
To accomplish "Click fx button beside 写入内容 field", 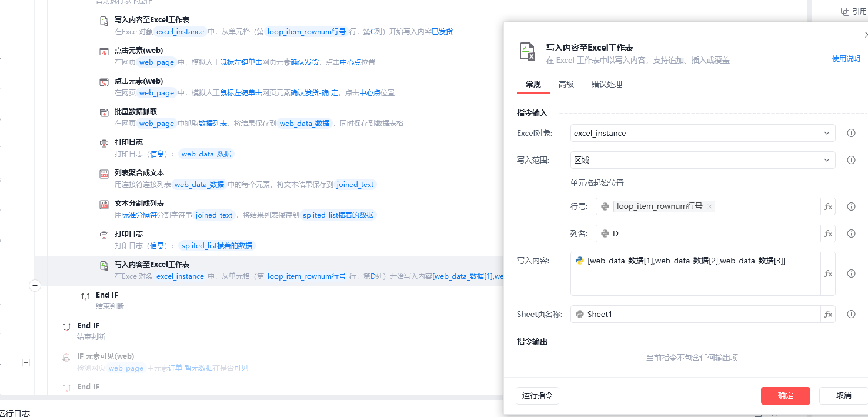I will pyautogui.click(x=828, y=273).
